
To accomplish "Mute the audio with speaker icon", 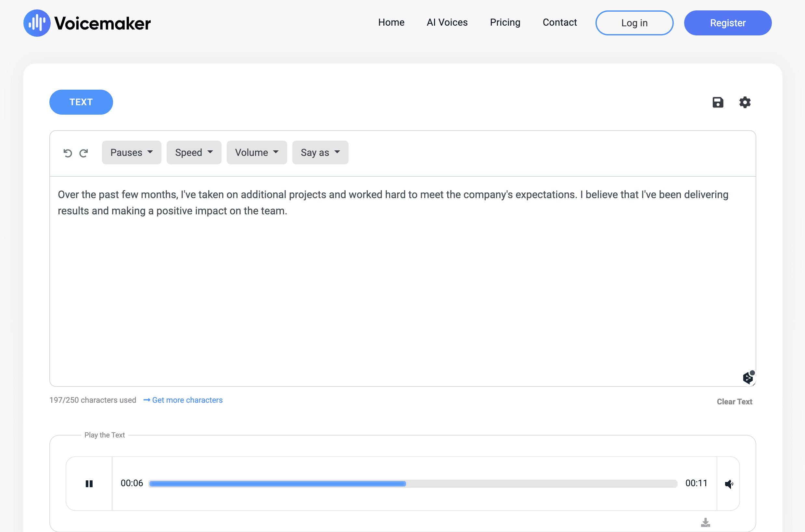I will 729,484.
